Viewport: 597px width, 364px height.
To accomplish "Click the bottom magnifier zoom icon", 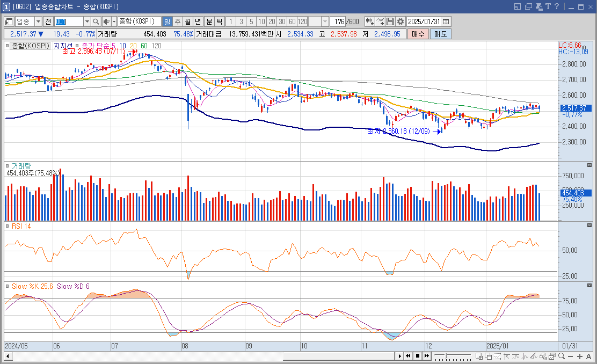I will click(561, 356).
